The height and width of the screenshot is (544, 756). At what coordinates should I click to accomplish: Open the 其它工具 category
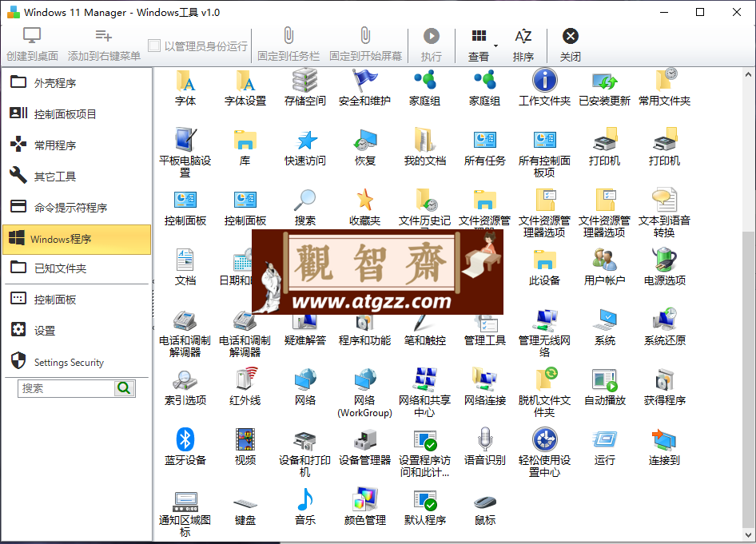[78, 177]
